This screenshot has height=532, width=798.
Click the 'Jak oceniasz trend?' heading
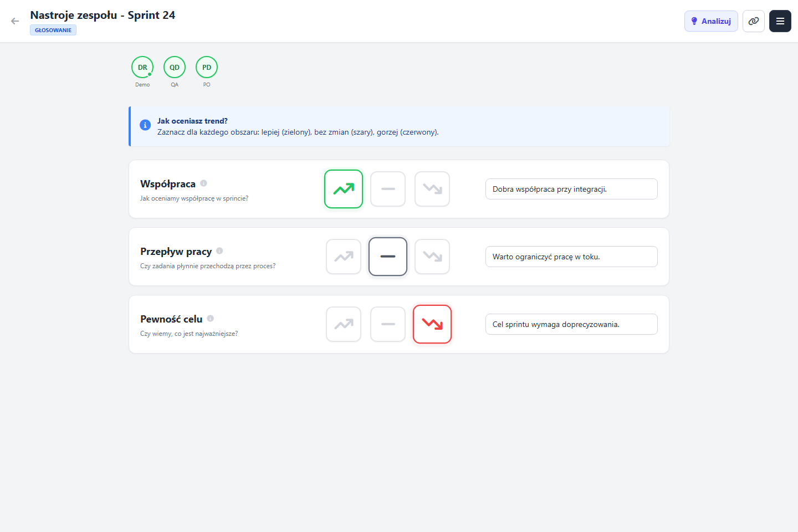click(192, 121)
